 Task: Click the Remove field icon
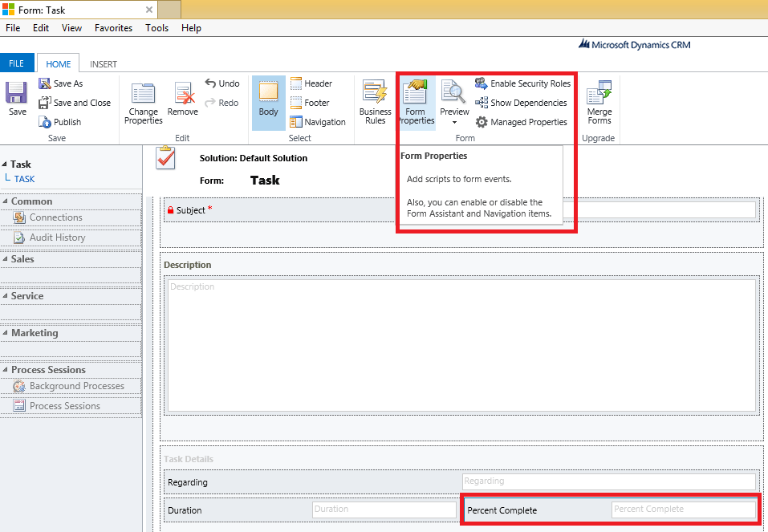(x=182, y=95)
